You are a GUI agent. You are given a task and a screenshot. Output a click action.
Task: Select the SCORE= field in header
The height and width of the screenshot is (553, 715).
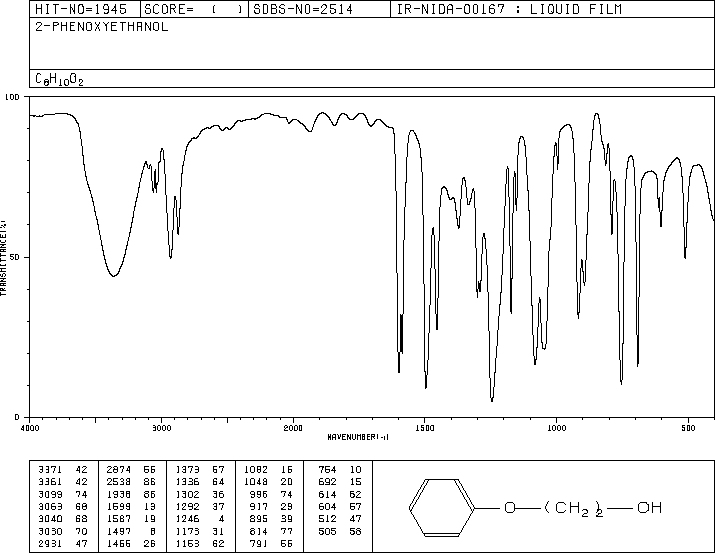[193, 9]
